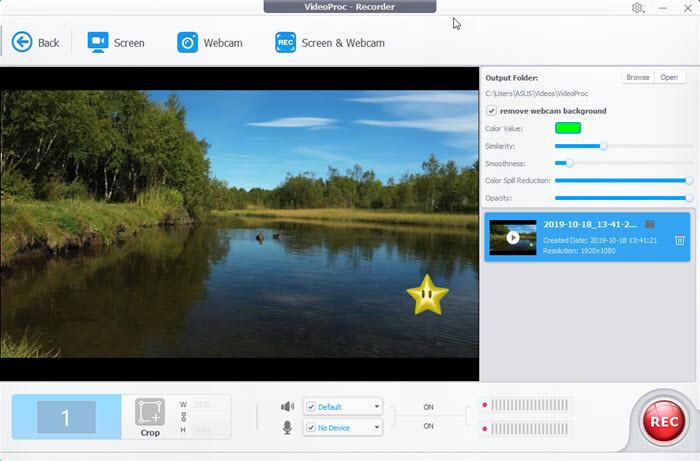Expand the Default speaker device dropdown

[376, 407]
